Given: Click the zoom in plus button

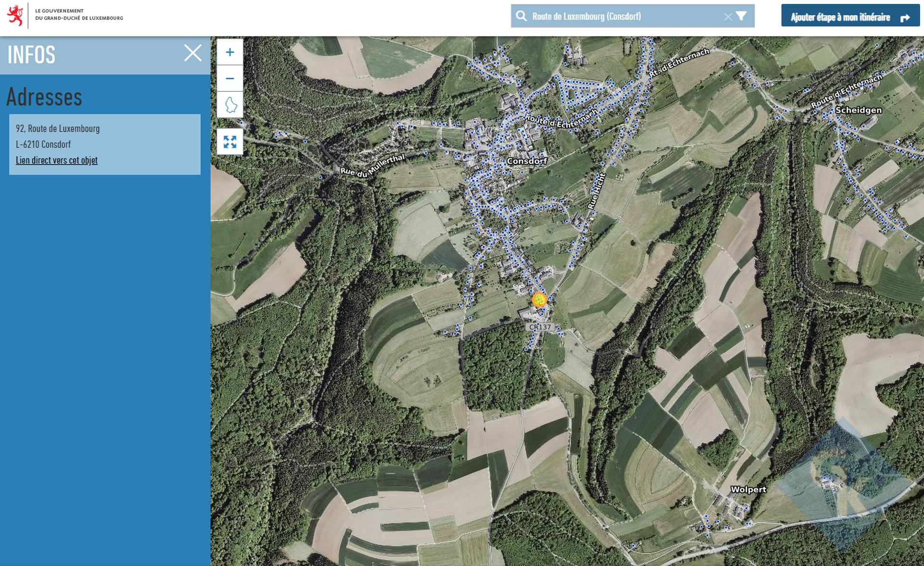Looking at the screenshot, I should click(230, 52).
